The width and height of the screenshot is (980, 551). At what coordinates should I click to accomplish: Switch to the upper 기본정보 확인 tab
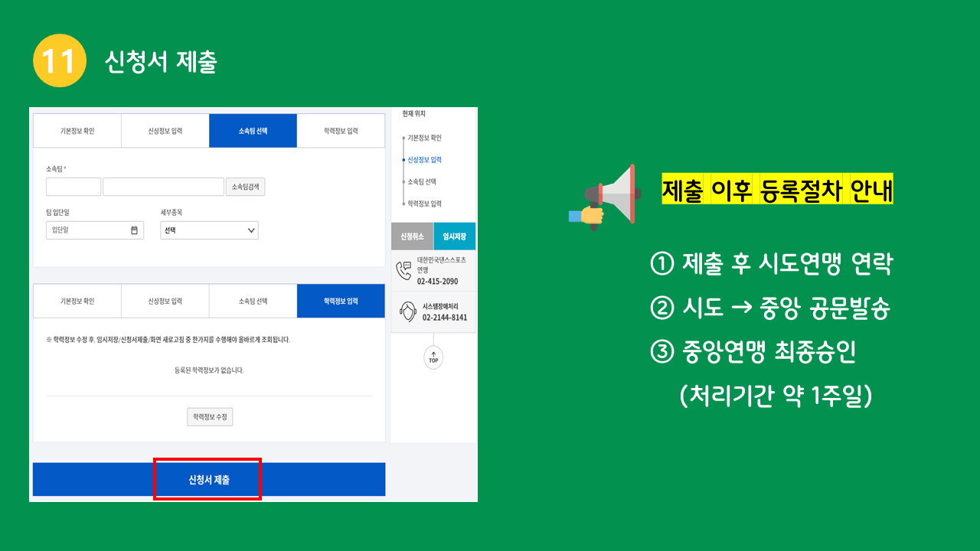pos(77,131)
